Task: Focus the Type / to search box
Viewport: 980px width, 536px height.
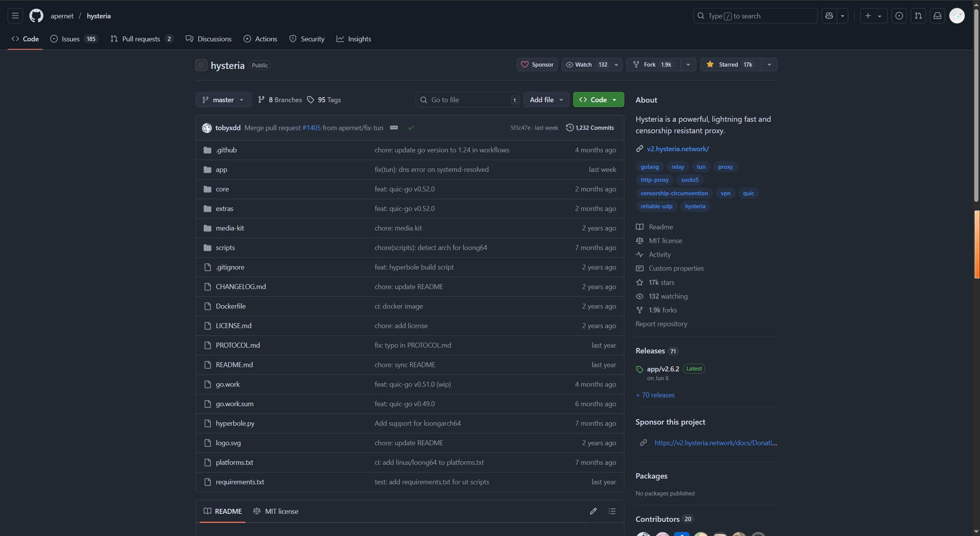Action: pos(755,16)
